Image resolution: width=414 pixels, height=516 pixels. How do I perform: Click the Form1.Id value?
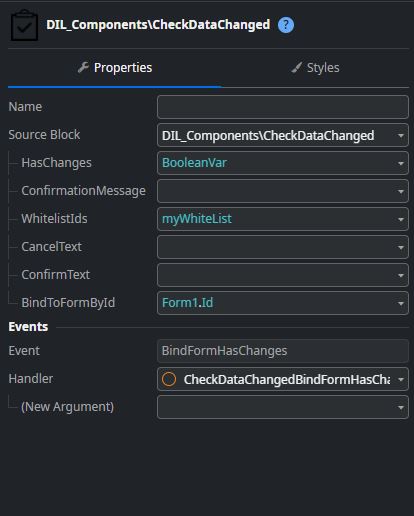pos(187,303)
